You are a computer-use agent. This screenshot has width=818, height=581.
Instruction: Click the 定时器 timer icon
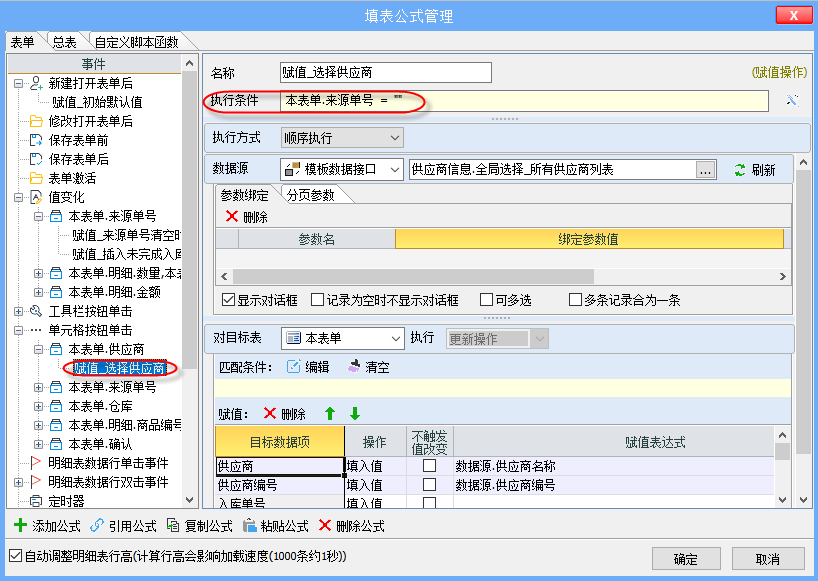click(36, 501)
